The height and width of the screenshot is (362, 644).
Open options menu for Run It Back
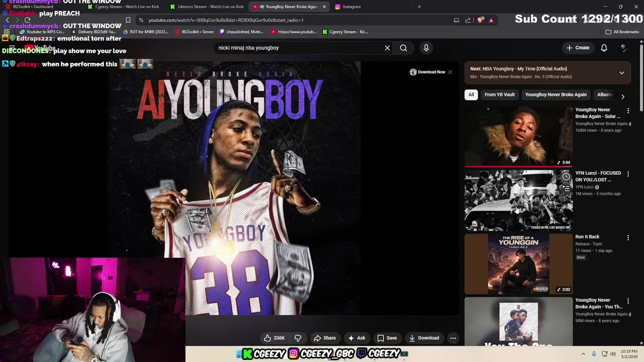click(628, 237)
